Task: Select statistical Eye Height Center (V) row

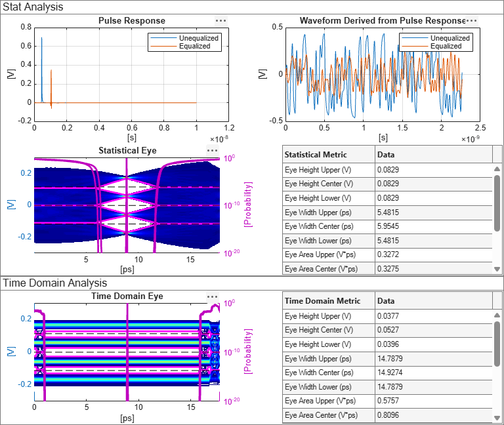Action: (x=387, y=184)
